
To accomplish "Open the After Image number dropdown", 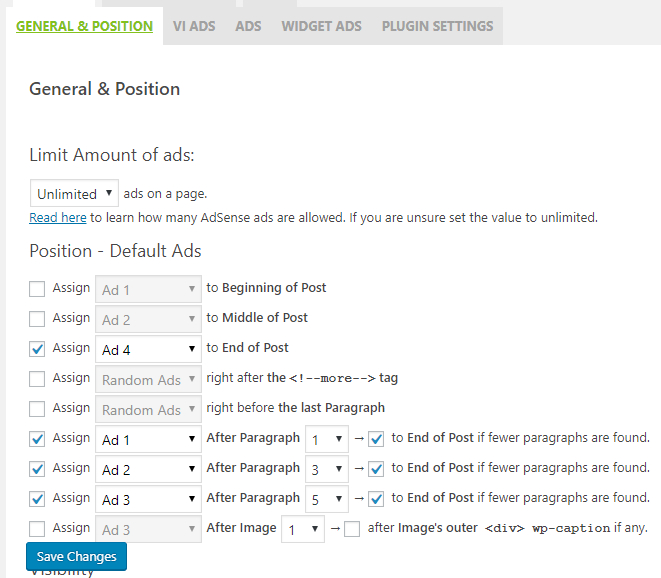I will tap(303, 529).
